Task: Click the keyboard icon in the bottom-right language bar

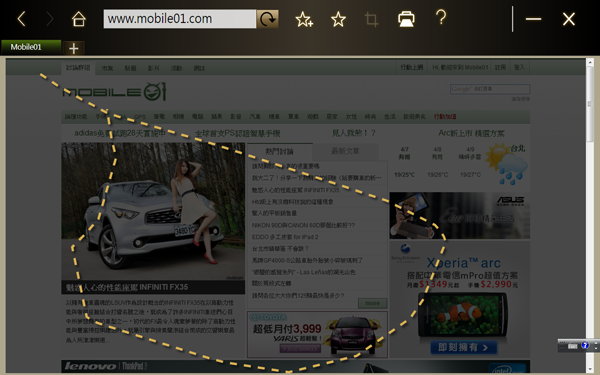Action: [x=572, y=346]
